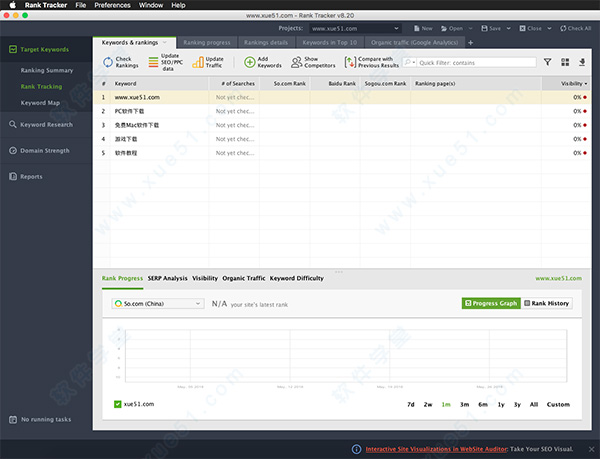Screen dimensions: 600x459
Task: Click the Target Keywords sidebar icon
Action: click(13, 49)
